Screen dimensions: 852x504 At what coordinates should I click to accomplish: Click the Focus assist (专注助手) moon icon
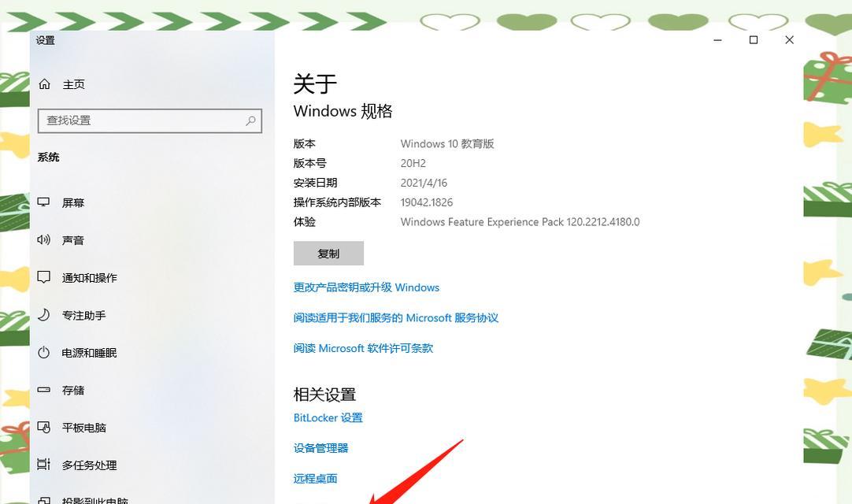[x=43, y=315]
